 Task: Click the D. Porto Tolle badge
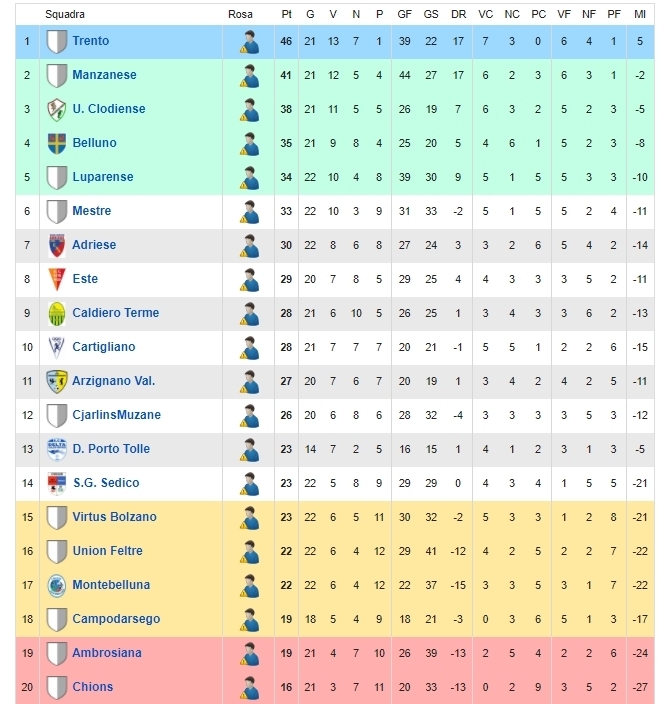point(57,449)
